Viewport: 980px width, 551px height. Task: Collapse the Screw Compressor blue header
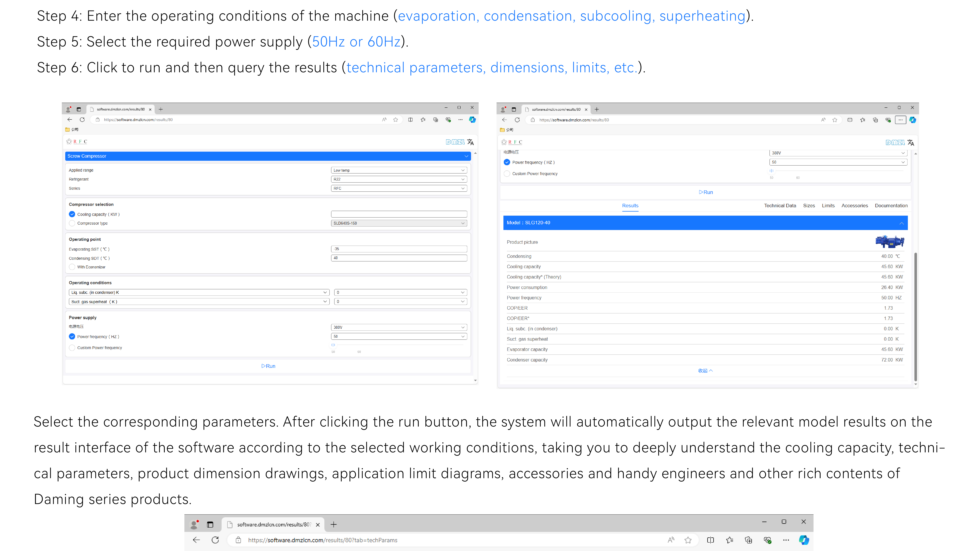(268, 156)
